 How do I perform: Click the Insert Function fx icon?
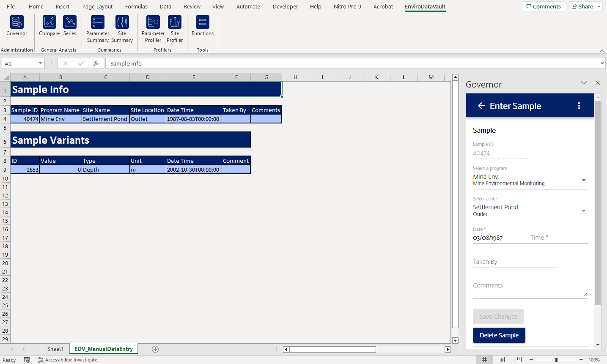(96, 63)
